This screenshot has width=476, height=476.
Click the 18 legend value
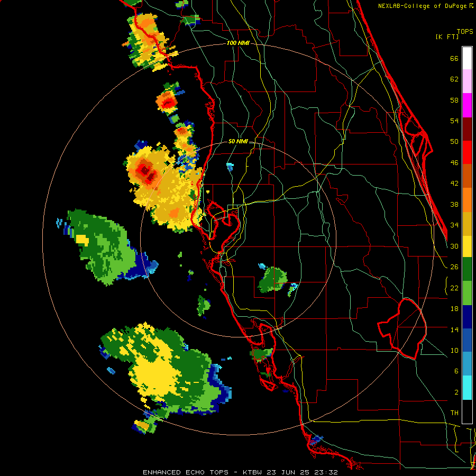[454, 309]
